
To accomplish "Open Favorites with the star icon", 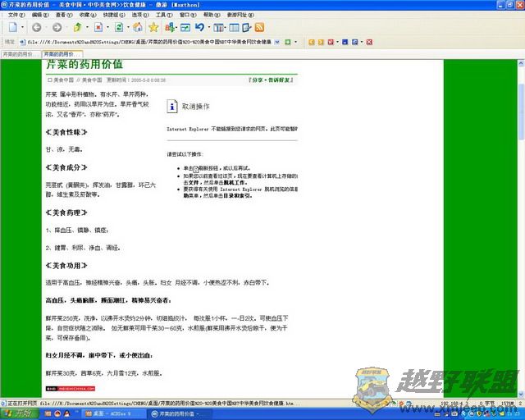I will pyautogui.click(x=153, y=27).
